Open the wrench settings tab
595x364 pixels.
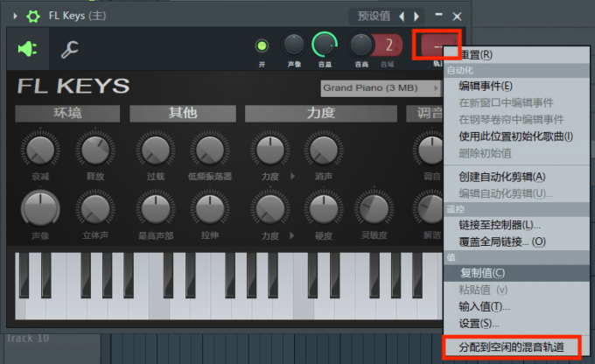click(70, 50)
